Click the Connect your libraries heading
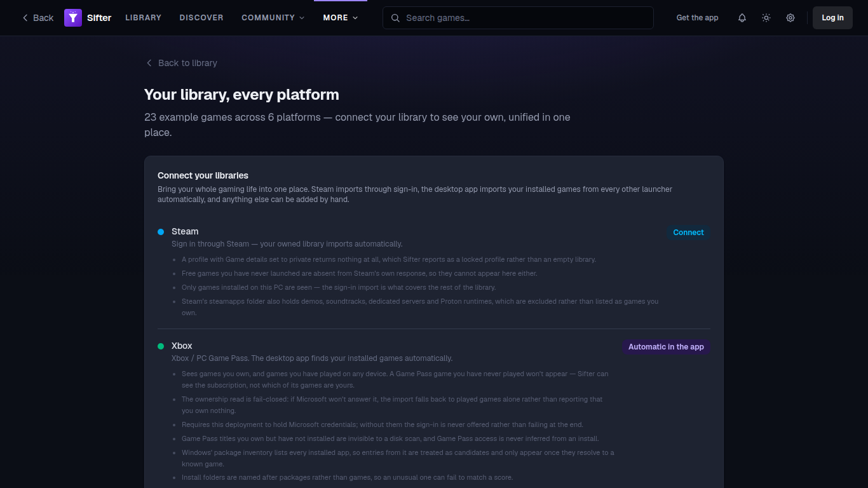This screenshot has width=868, height=488. (203, 175)
